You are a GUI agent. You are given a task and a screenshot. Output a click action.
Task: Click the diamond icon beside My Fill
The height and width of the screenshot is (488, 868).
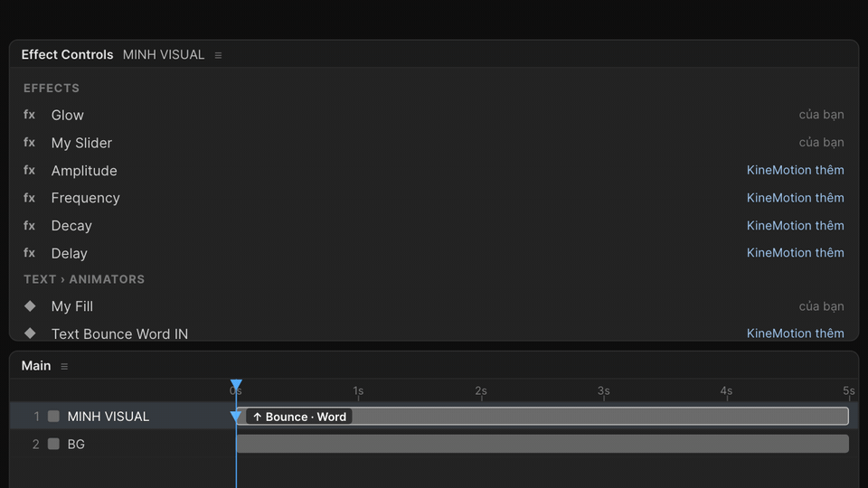click(30, 306)
